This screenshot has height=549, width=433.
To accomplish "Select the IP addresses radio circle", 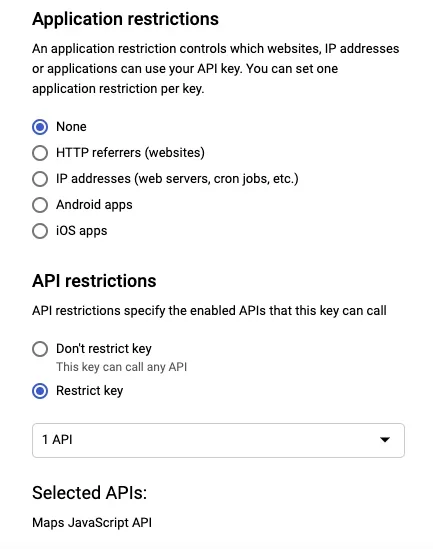I will [40, 179].
